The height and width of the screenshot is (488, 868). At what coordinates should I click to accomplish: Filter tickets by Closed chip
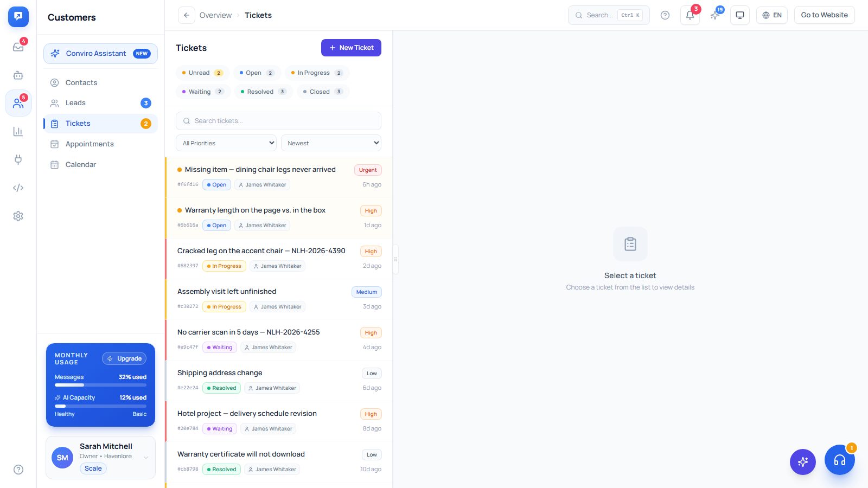323,92
